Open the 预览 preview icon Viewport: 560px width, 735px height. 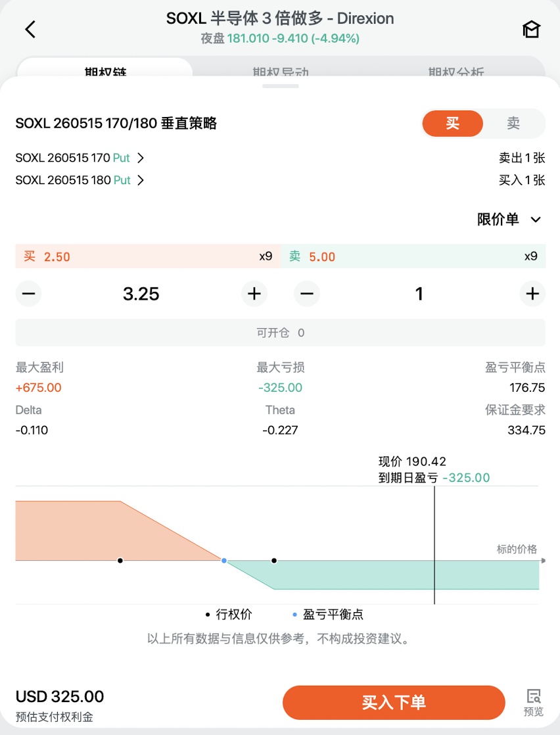pos(533,702)
